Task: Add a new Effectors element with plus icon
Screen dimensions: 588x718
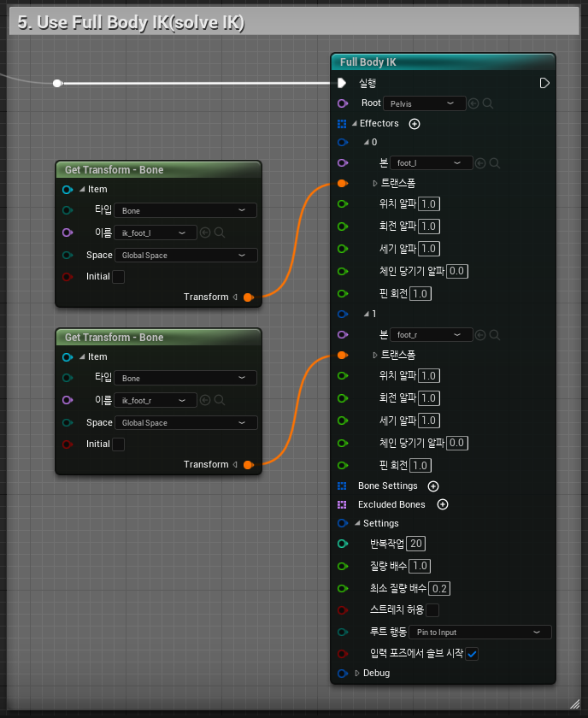Action: pos(415,124)
